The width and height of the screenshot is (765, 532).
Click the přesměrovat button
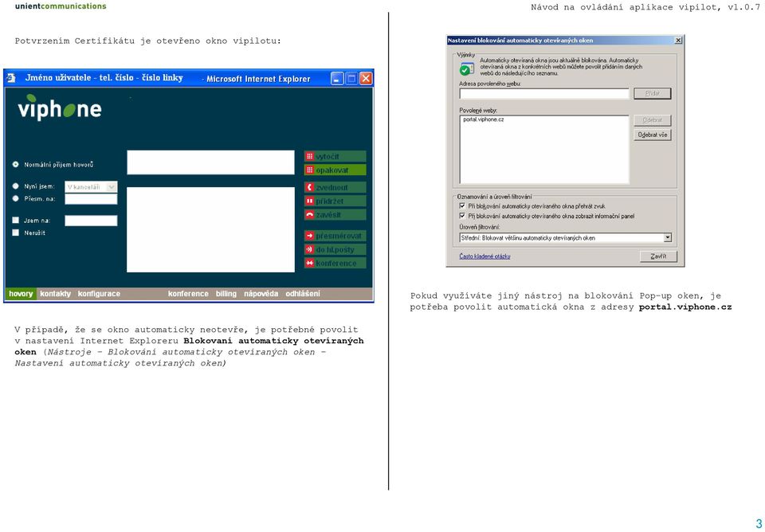335,236
